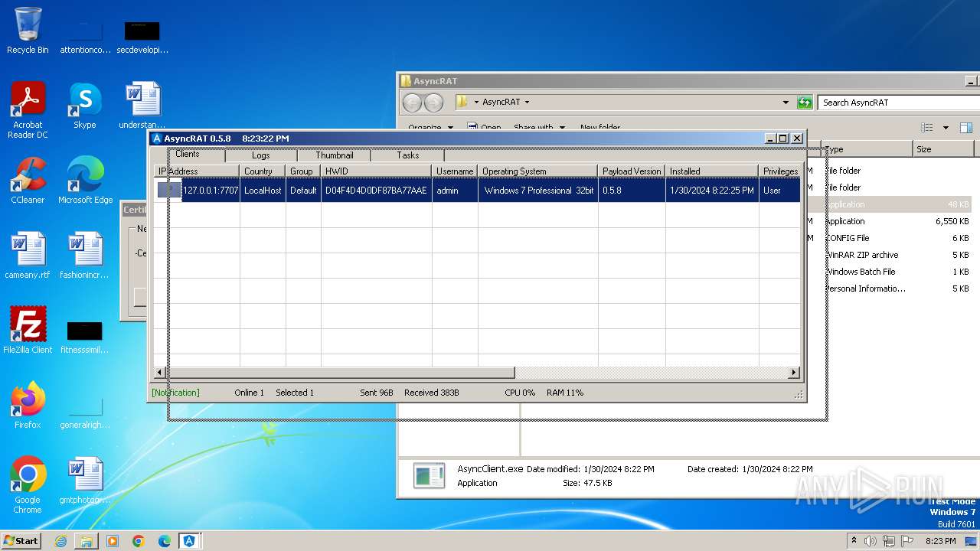
Task: Launch FileZilla Client desktop shortcut
Action: tap(28, 331)
